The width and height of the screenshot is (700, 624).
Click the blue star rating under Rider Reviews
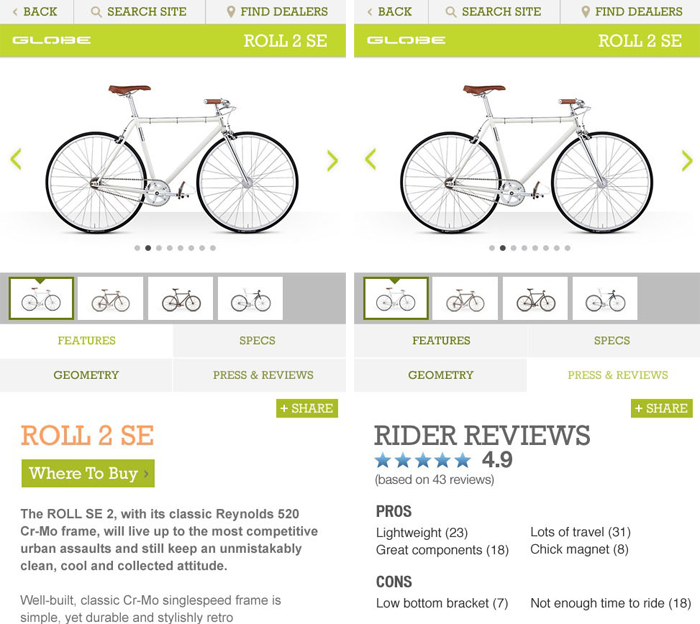coord(421,460)
